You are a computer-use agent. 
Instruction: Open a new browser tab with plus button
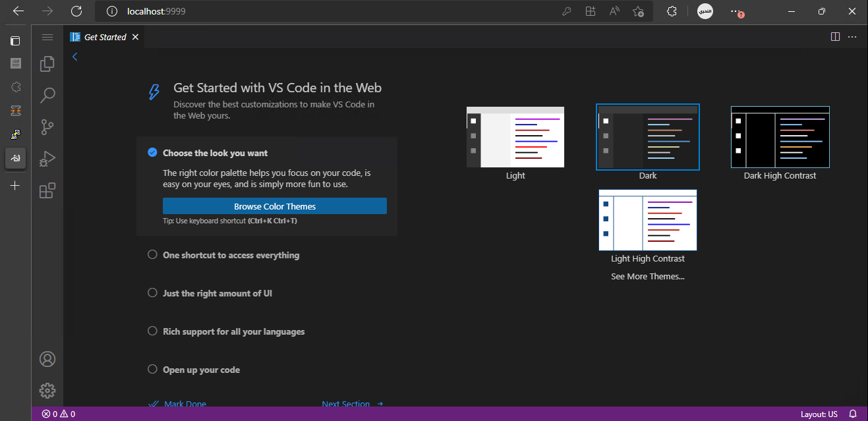[x=16, y=186]
